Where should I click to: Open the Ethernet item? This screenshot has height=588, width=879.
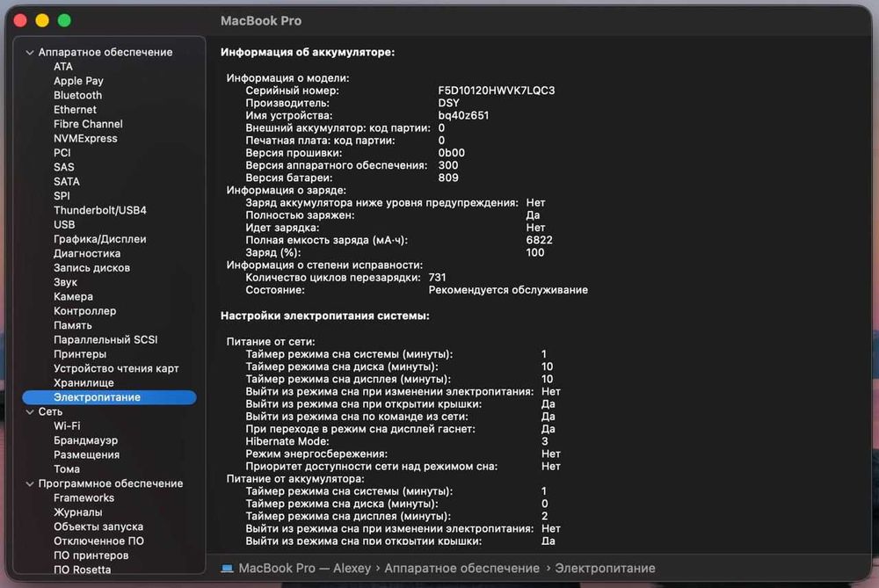75,110
